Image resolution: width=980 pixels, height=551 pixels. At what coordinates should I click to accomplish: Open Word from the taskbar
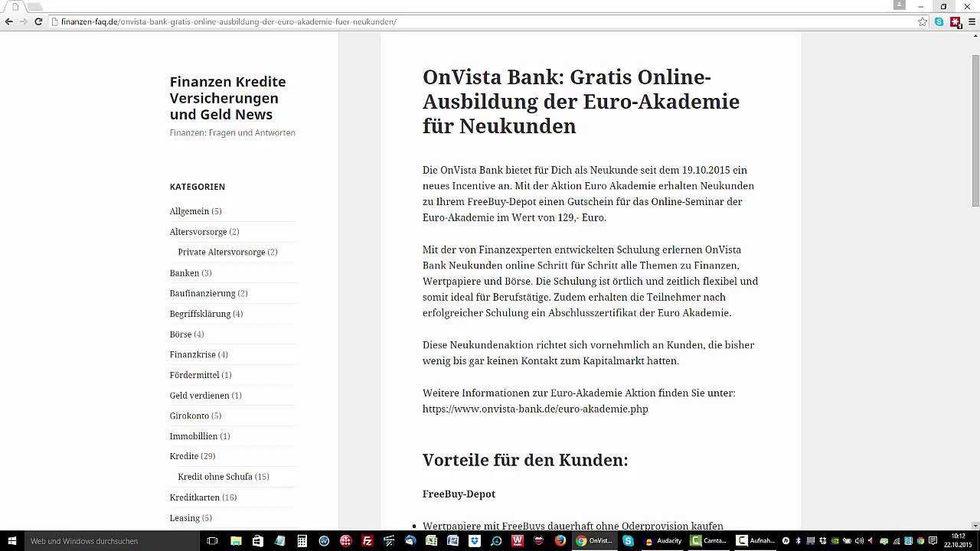(453, 540)
